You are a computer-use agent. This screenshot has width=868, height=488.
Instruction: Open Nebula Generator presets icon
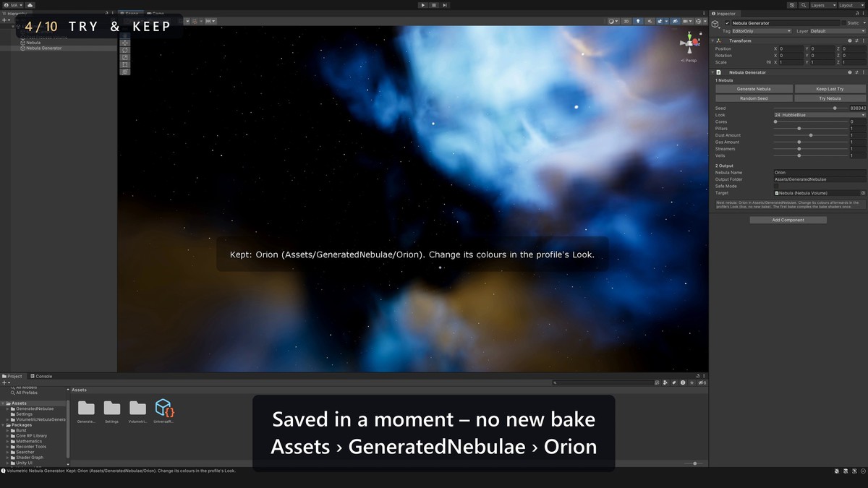coord(856,72)
